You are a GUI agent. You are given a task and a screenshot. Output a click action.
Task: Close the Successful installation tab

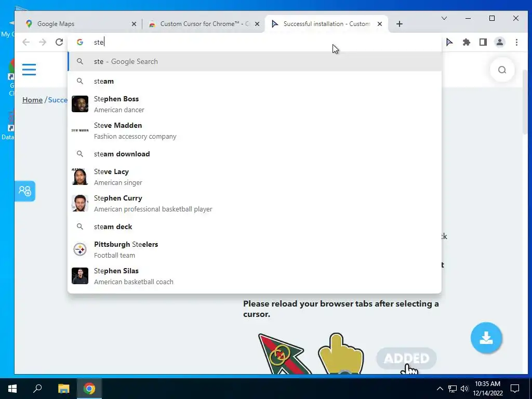(380, 24)
